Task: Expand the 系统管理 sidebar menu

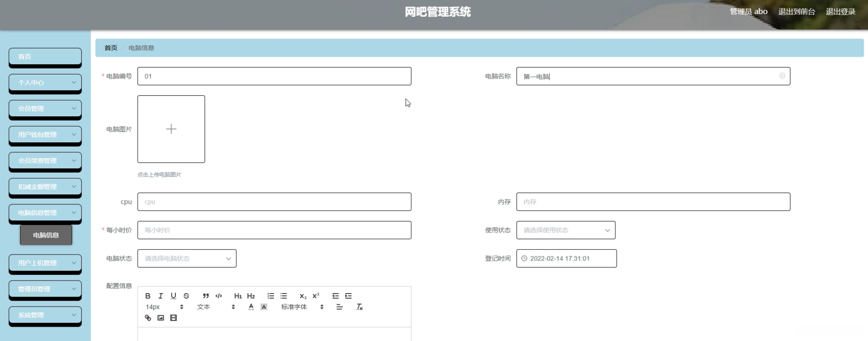Action: (45, 315)
